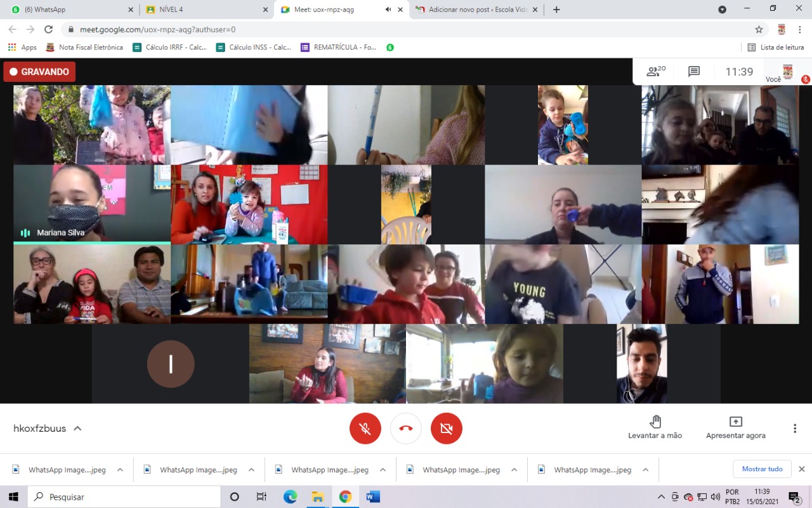Screen dimensions: 812x508
Task: Reload the Meet page
Action: tap(48, 29)
